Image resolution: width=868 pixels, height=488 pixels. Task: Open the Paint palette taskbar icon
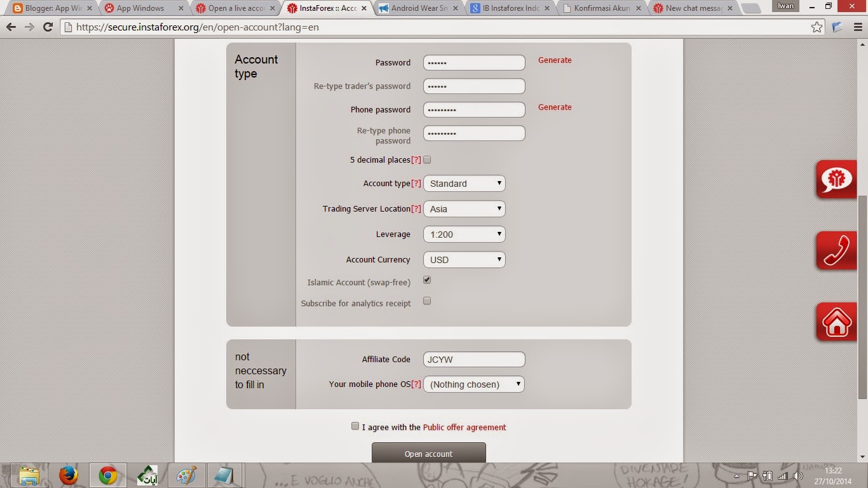[x=187, y=475]
